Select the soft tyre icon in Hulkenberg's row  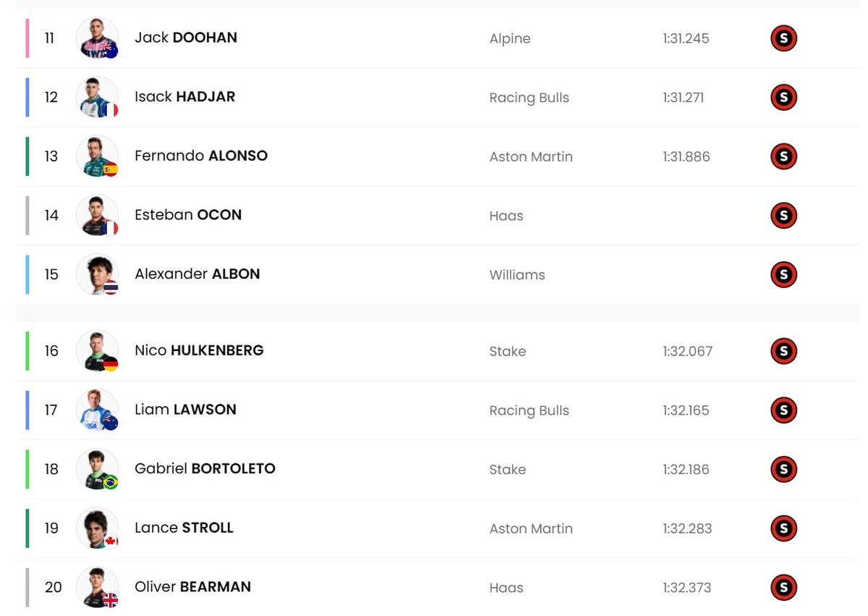[783, 351]
